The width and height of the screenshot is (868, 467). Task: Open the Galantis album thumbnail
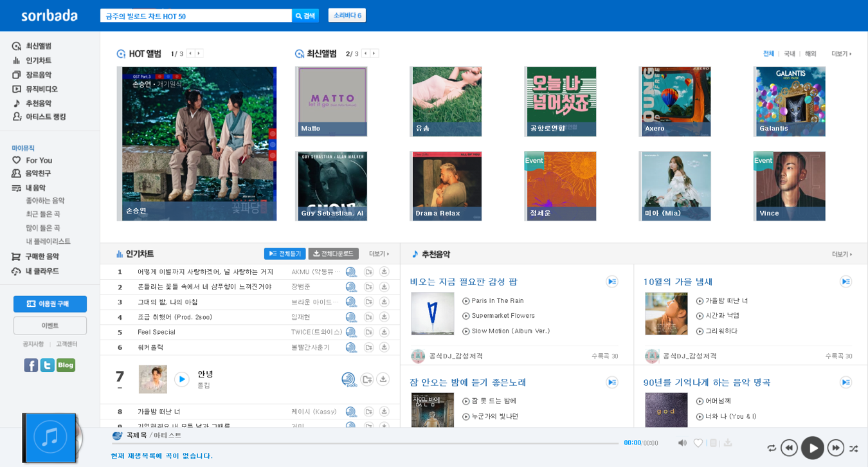coord(791,102)
